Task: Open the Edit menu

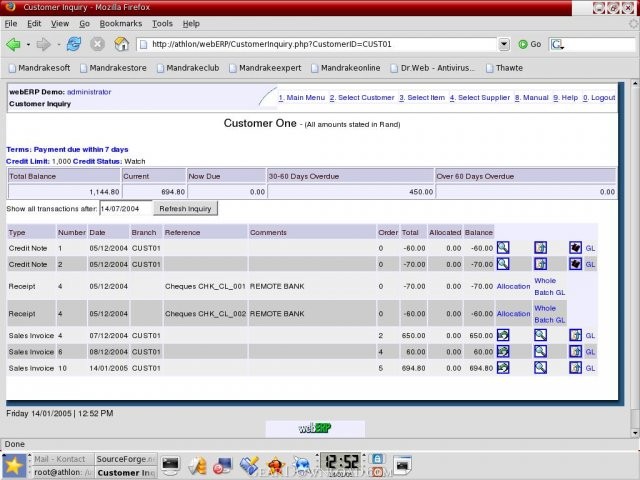Action: [x=34, y=24]
